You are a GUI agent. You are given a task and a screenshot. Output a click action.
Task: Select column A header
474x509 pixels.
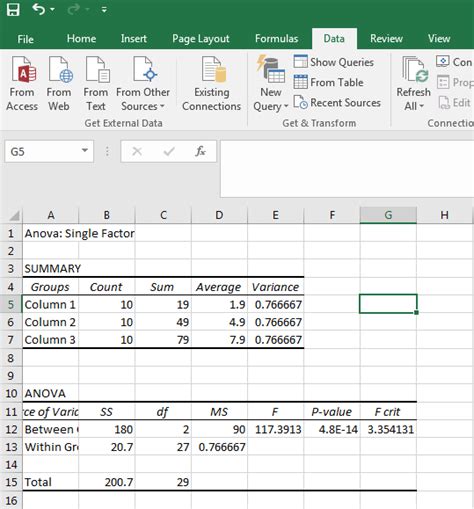pyautogui.click(x=51, y=215)
